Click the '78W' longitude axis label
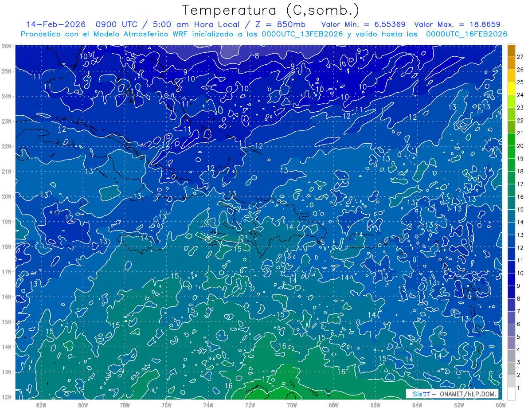The height and width of the screenshot is (411, 532). (125, 405)
